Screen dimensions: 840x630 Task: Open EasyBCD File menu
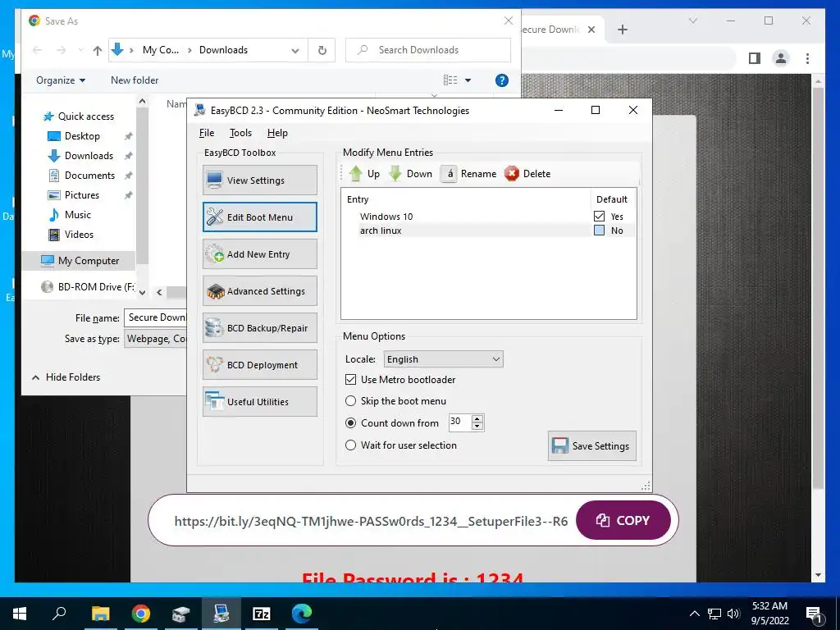(x=207, y=133)
